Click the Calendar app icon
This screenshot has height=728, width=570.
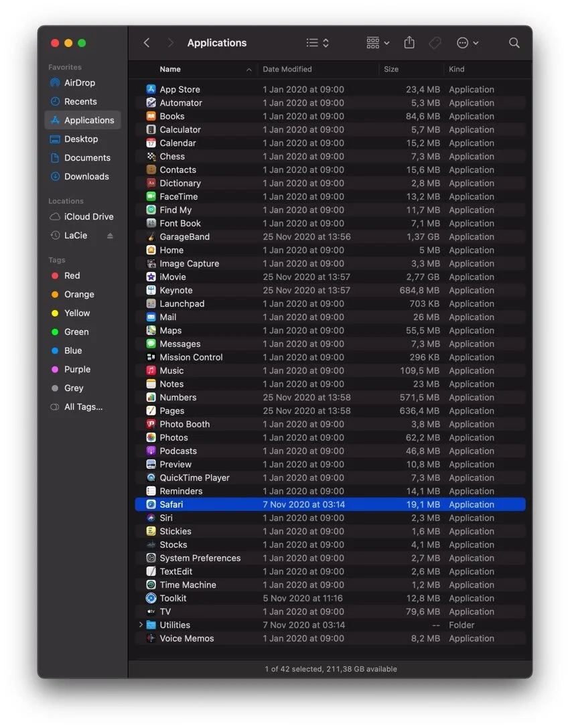[151, 143]
